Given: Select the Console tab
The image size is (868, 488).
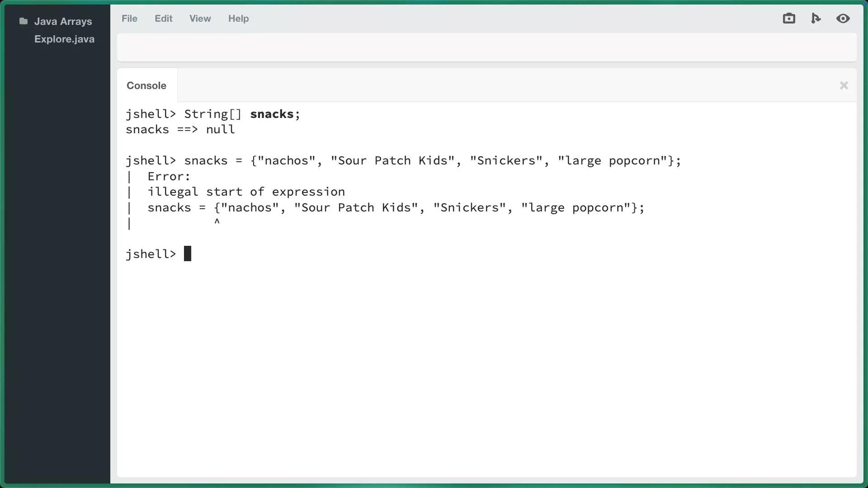Looking at the screenshot, I should click(146, 85).
